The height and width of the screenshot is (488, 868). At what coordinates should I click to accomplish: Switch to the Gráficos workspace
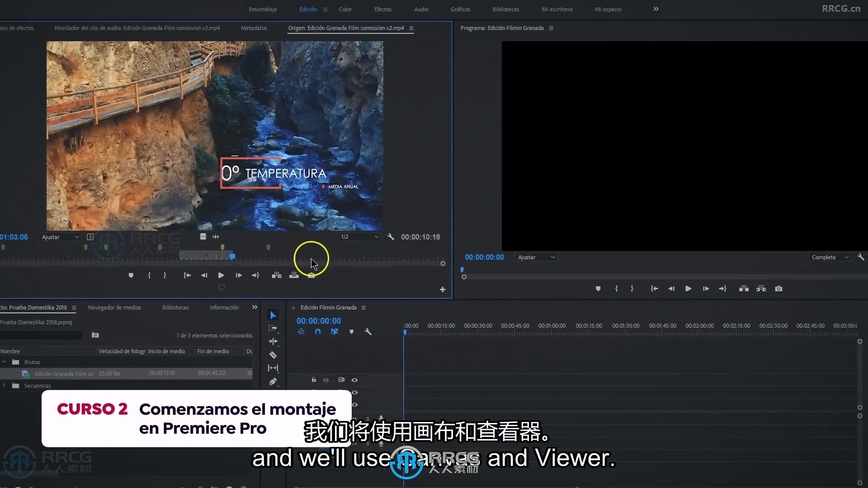tap(460, 9)
